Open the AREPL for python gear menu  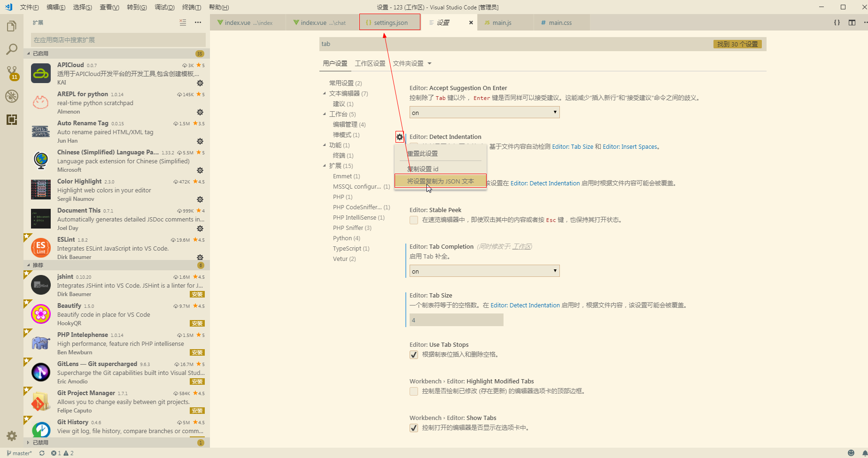tap(200, 112)
